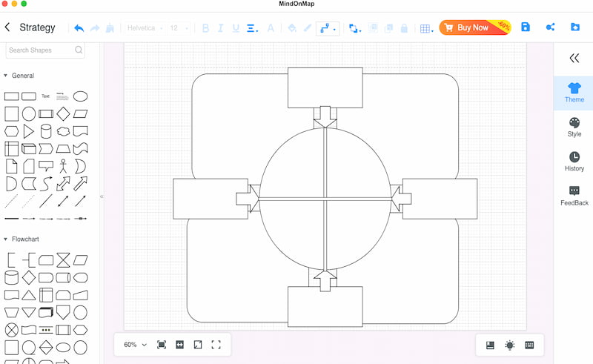
Task: Click the fit-to-window zoom icon
Action: click(162, 345)
